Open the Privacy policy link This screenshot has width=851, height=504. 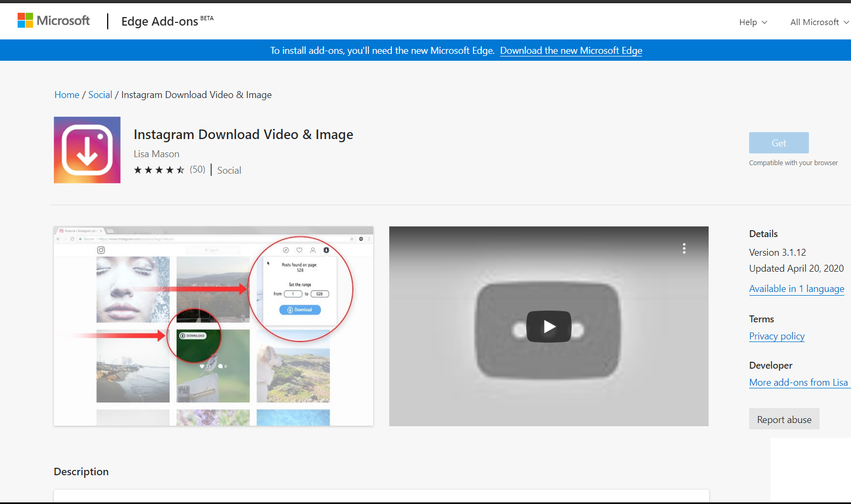tap(777, 336)
